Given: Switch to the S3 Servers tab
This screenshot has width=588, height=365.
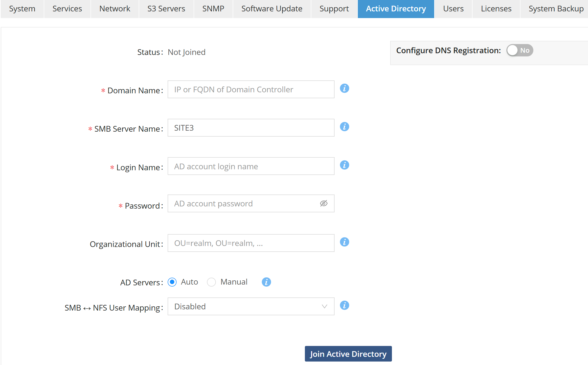Looking at the screenshot, I should (166, 9).
